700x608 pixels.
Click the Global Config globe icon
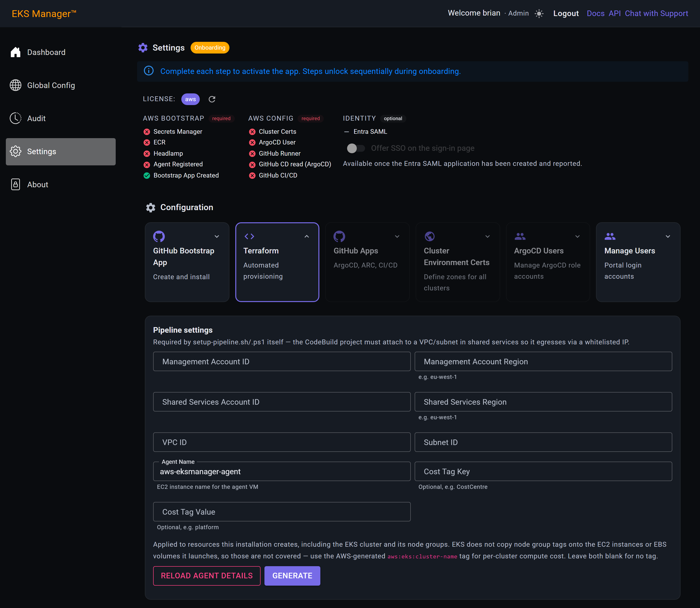tap(15, 85)
